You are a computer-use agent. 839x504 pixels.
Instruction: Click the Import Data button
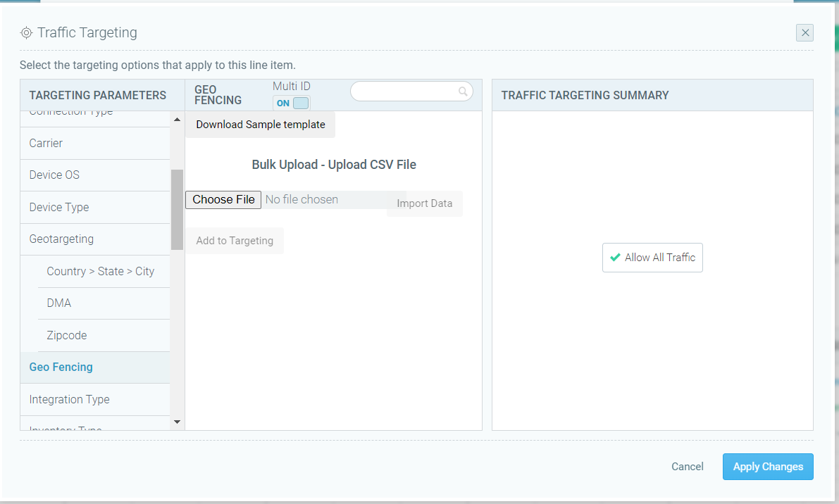pyautogui.click(x=424, y=203)
